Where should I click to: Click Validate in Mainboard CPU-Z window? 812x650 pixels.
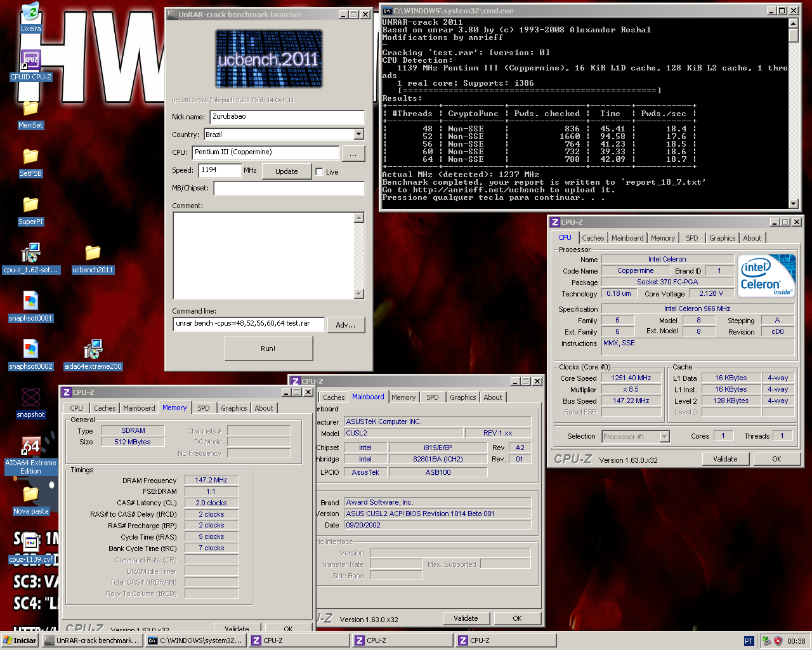466,618
